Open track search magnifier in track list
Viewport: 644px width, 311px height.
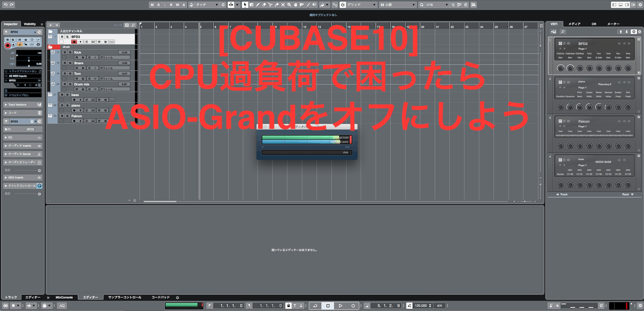(133, 25)
